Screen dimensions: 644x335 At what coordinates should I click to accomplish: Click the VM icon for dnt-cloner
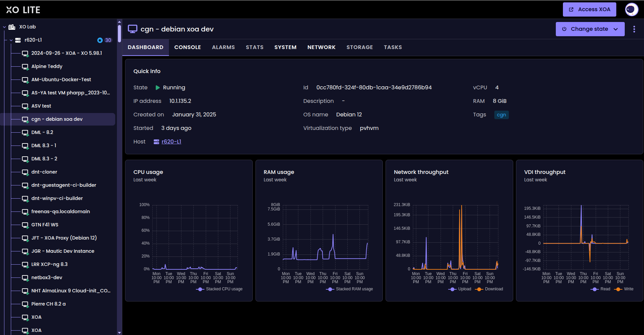[x=25, y=172]
